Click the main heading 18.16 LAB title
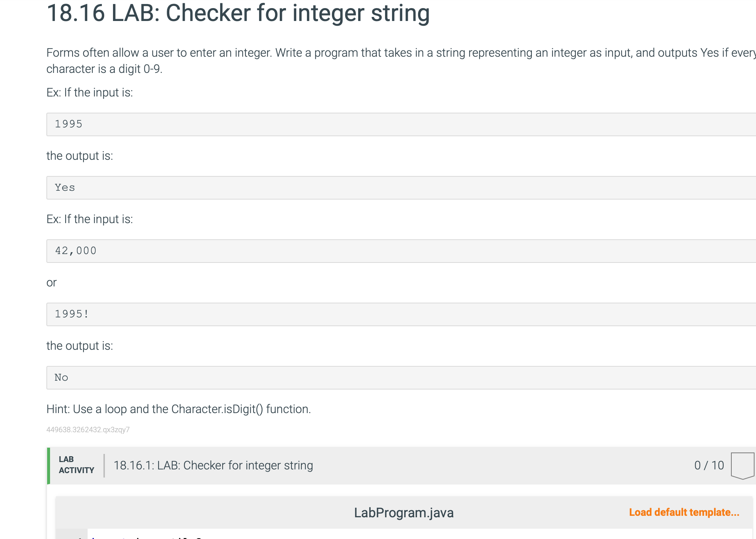The width and height of the screenshot is (756, 539). tap(238, 13)
